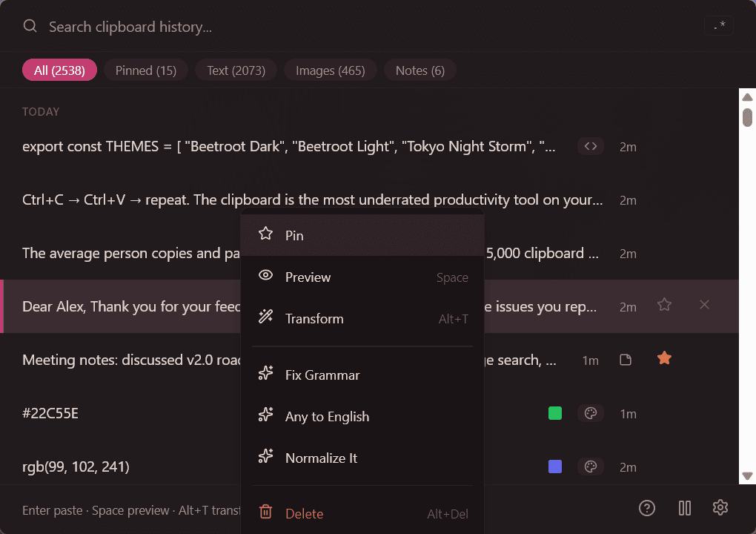The image size is (756, 534).
Task: Open the Images (465) filter tab
Action: [330, 70]
